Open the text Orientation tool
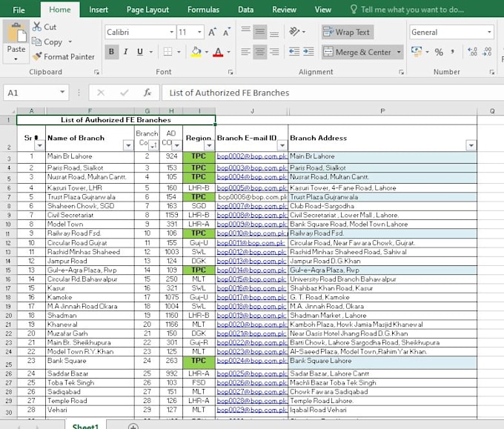 [294, 32]
